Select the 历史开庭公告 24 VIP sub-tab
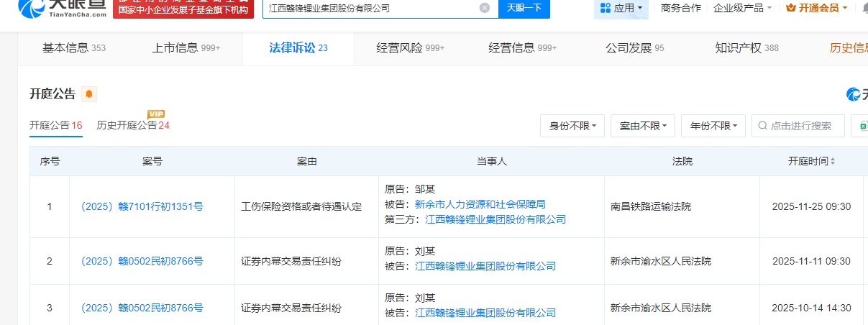 click(133, 125)
